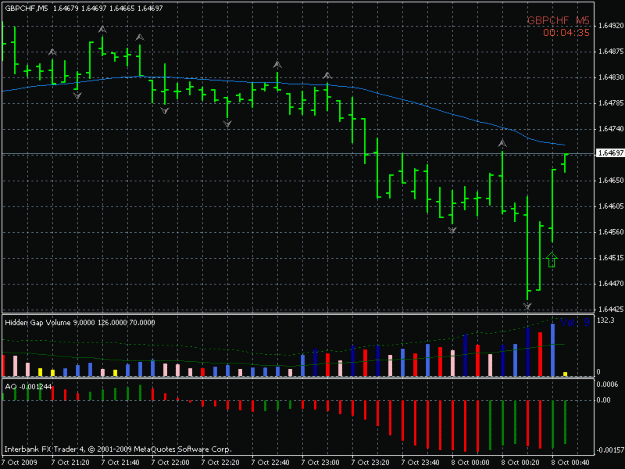Viewport: 625px width, 469px height.
Task: Click the 1.64470 price axis label
Action: 611,284
